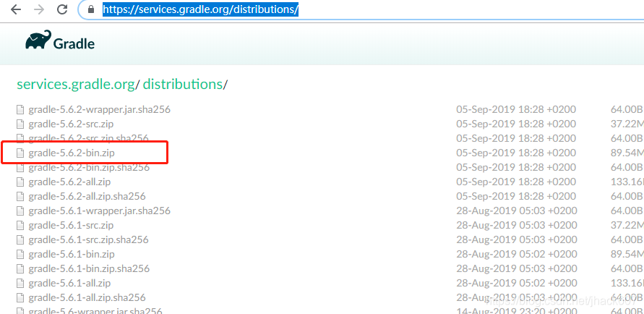This screenshot has width=644, height=314.
Task: Click file icon beside gradle-5.6.2-src.zip
Action: 20,124
